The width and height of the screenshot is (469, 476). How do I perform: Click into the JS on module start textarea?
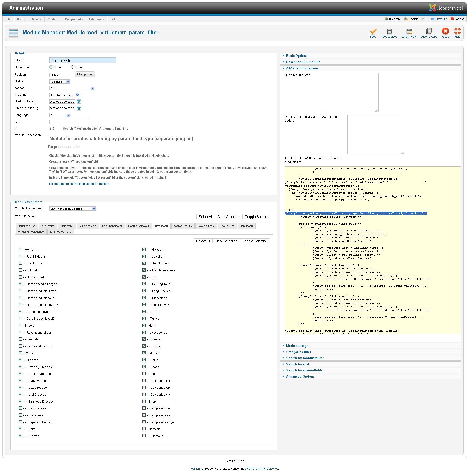click(350, 93)
